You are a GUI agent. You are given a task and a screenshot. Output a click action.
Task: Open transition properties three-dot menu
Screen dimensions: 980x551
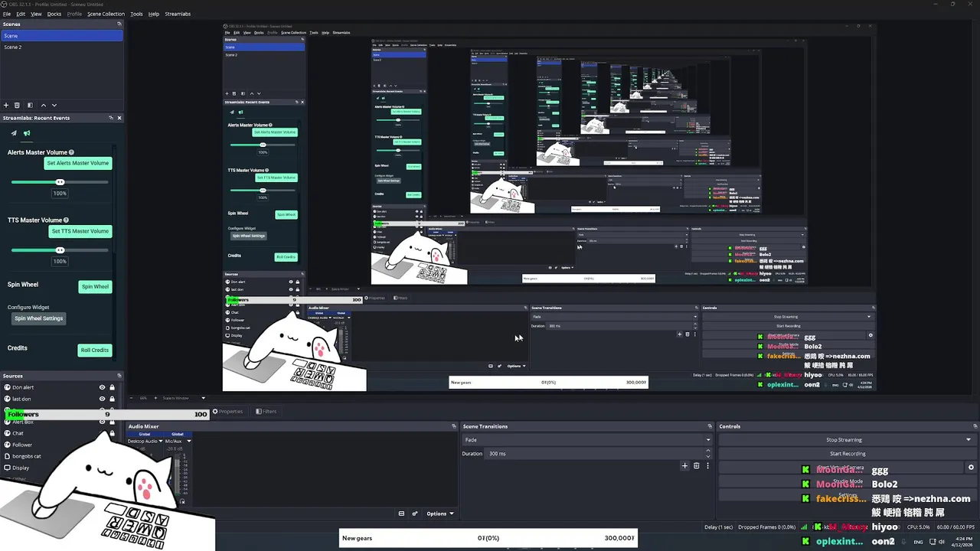(x=707, y=465)
